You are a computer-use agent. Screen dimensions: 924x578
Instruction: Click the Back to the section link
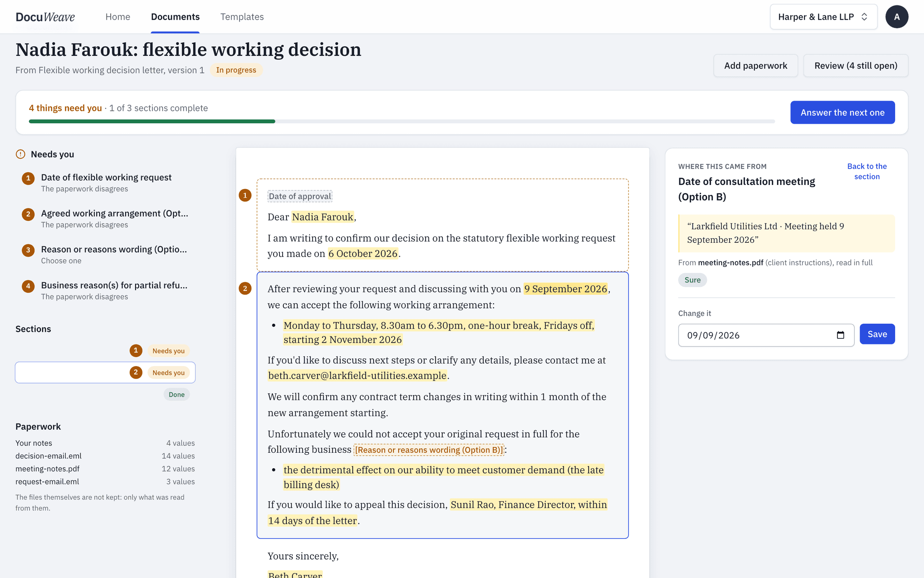coord(867,171)
